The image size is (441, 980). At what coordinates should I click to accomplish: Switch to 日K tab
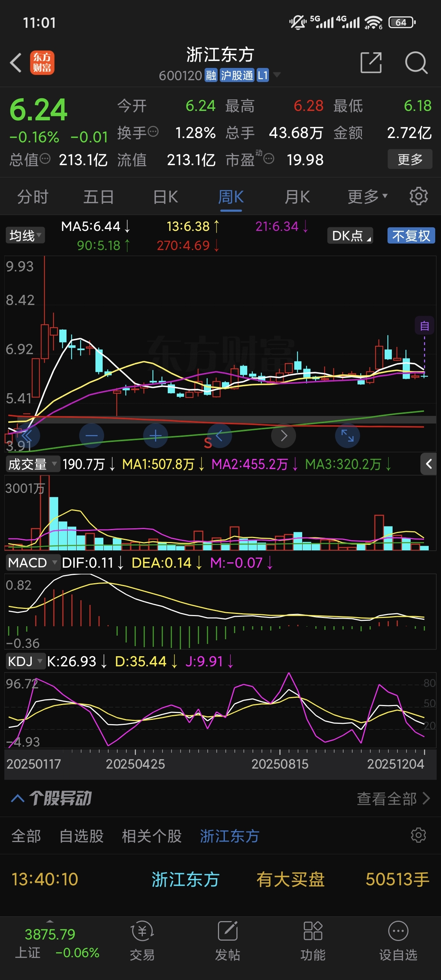tap(165, 197)
